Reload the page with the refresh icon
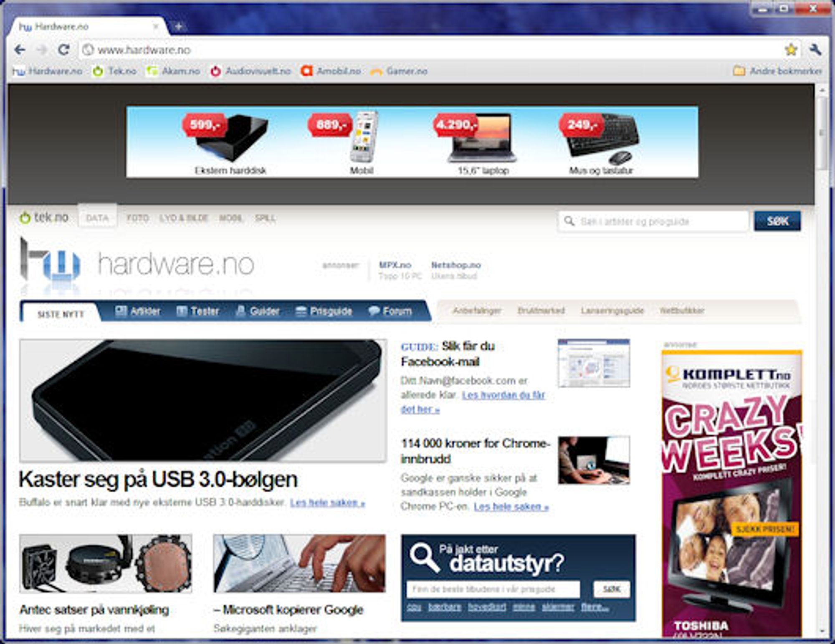Image resolution: width=835 pixels, height=644 pixels. click(x=63, y=50)
